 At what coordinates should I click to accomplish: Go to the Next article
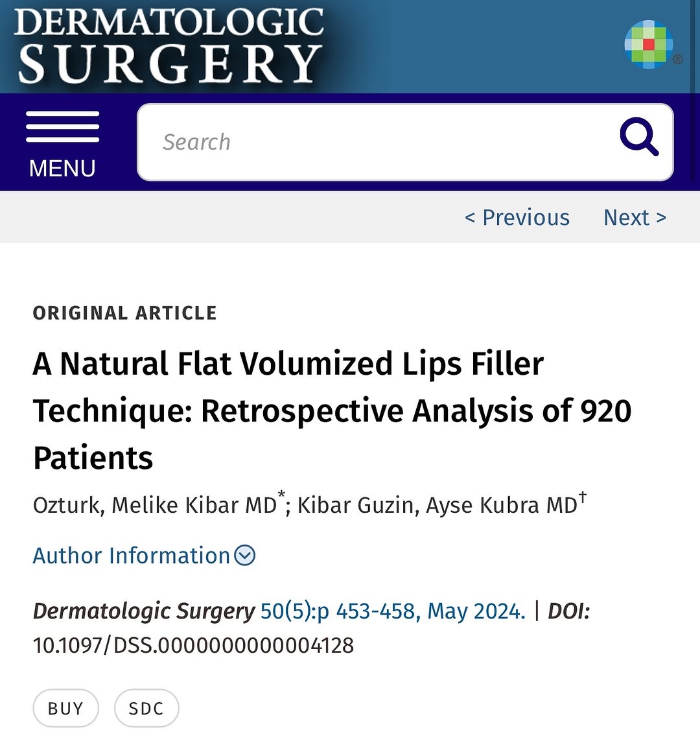(635, 218)
